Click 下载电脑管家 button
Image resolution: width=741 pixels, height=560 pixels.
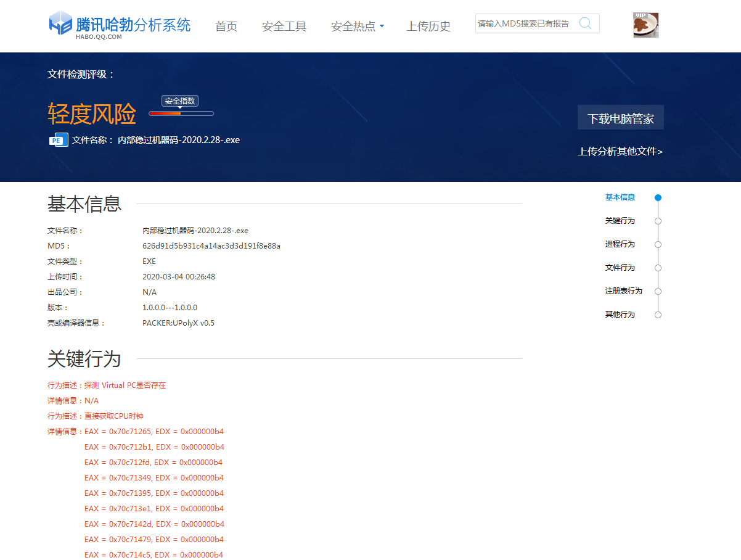pyautogui.click(x=621, y=117)
